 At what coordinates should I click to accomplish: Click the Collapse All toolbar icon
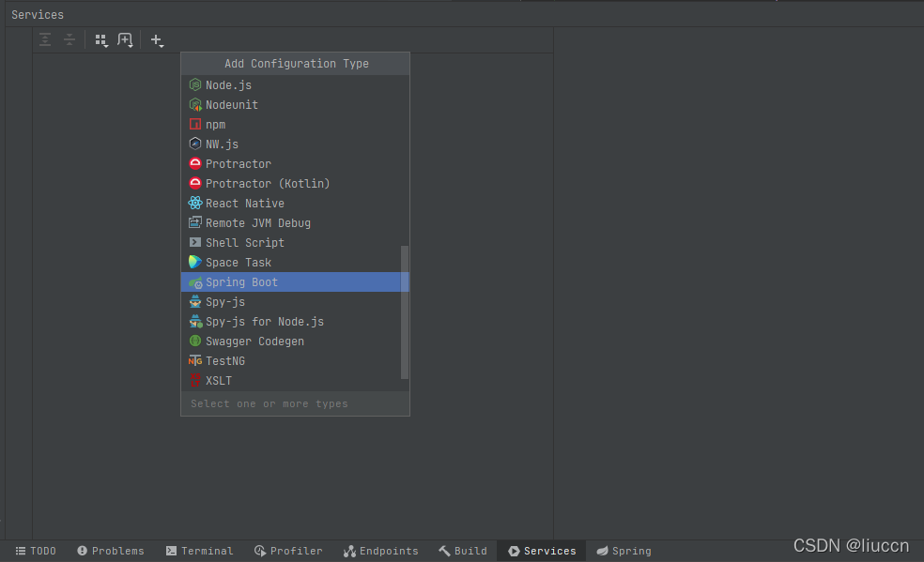point(69,40)
